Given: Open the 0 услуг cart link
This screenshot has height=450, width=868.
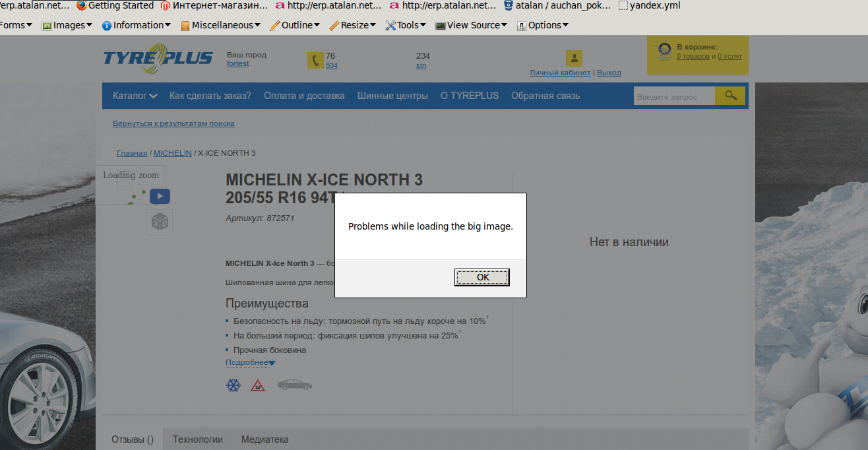Looking at the screenshot, I should [730, 56].
